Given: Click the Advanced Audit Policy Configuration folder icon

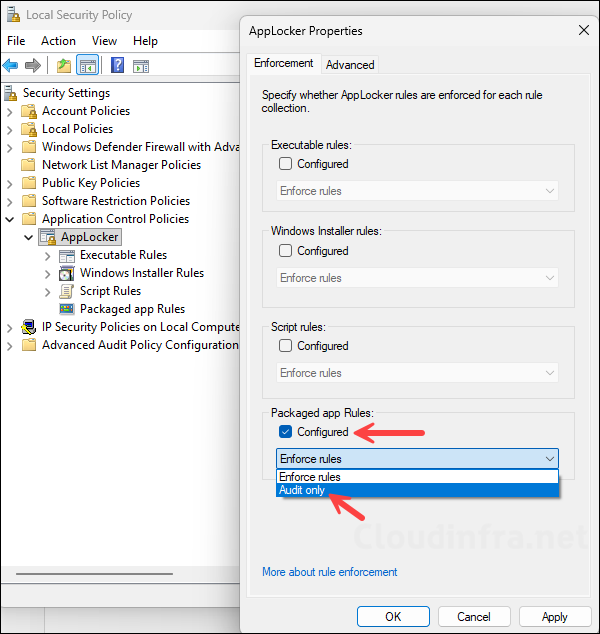Looking at the screenshot, I should [x=28, y=345].
